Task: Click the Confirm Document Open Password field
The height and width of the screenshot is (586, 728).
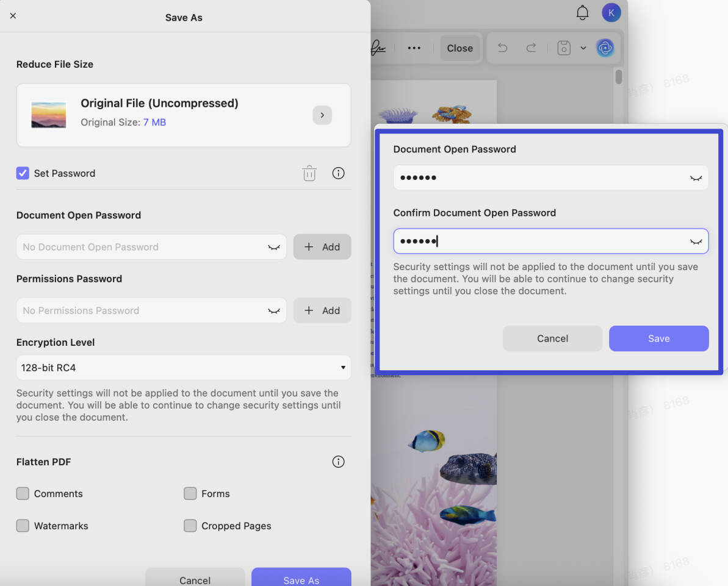Action: 550,241
